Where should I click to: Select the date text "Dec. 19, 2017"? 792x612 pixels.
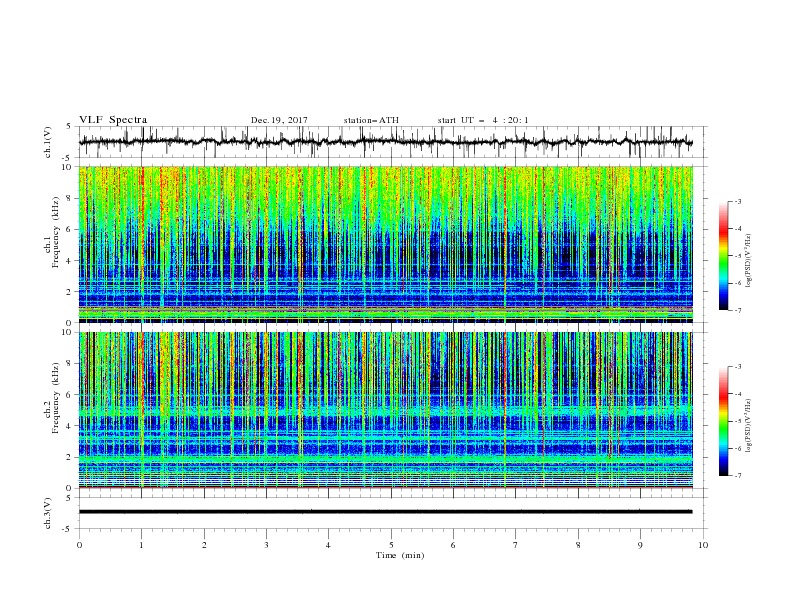[279, 120]
